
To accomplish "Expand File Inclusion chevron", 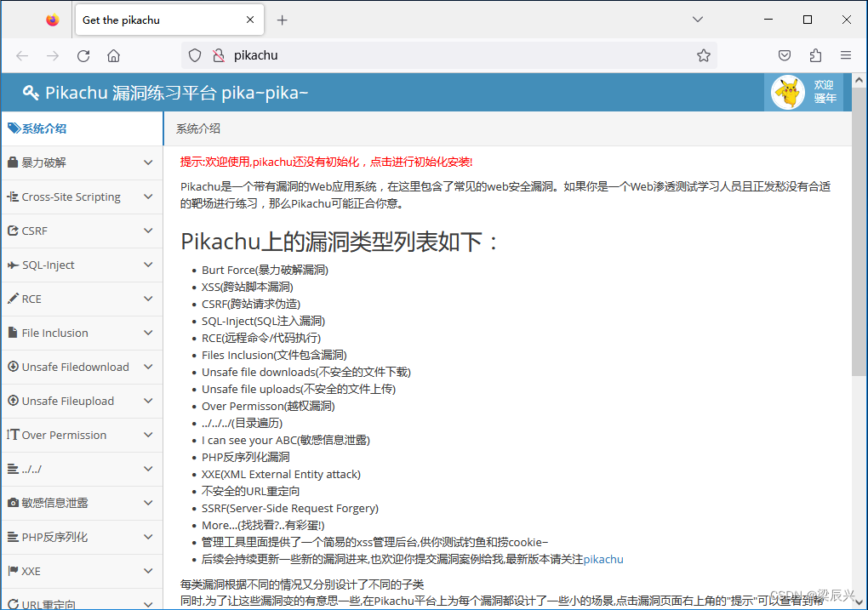I will 148,333.
